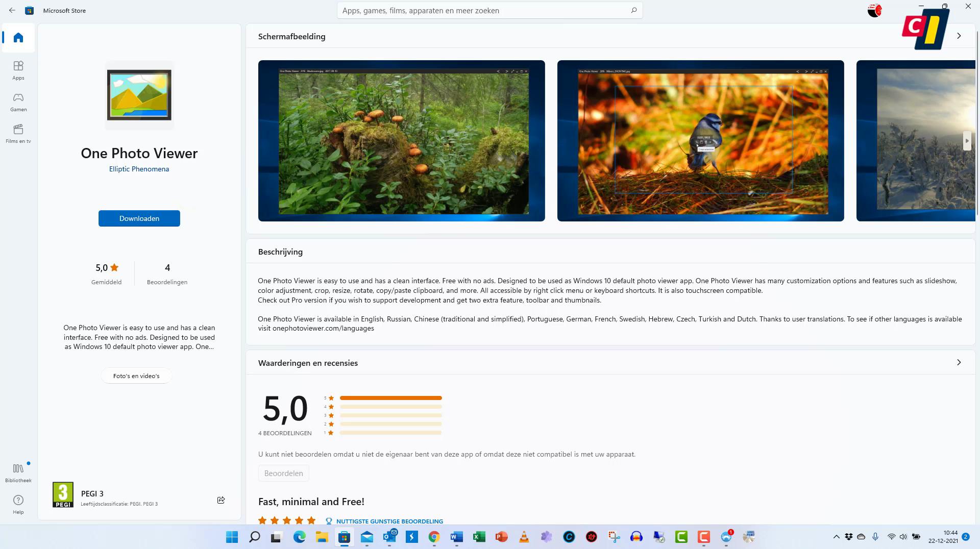Open taskbar Search
This screenshot has width=980, height=549.
254,537
